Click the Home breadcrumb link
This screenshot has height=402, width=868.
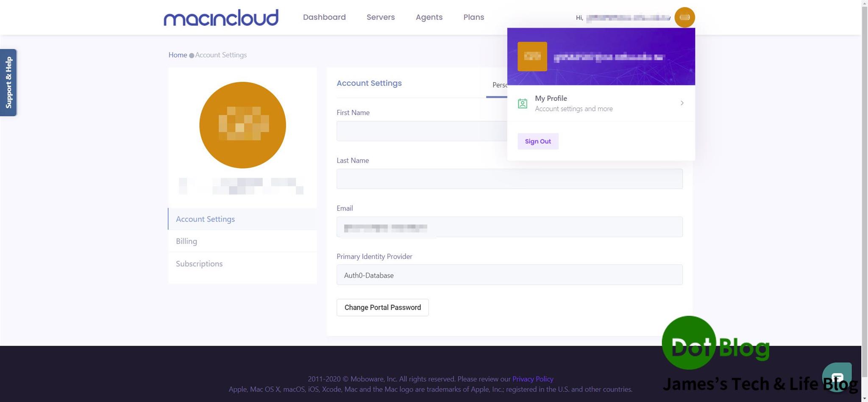pos(178,55)
